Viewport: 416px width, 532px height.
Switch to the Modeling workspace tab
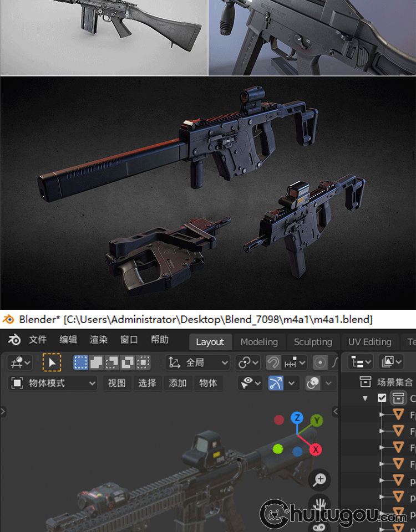[x=259, y=342]
